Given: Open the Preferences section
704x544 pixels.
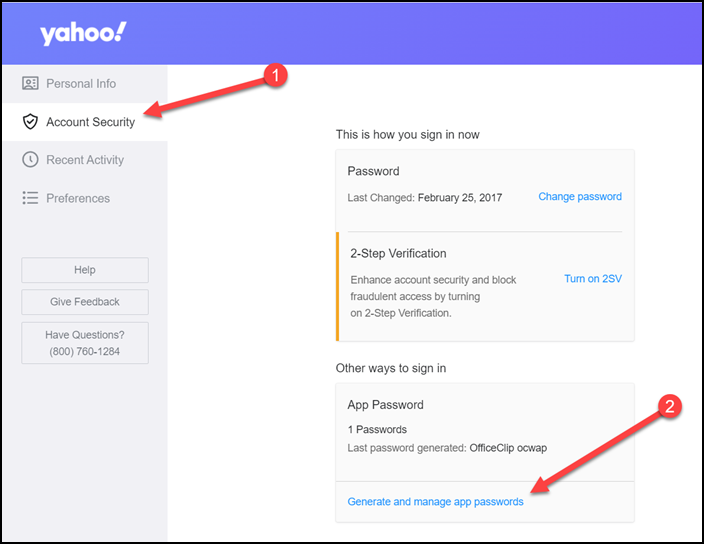Looking at the screenshot, I should point(85,198).
